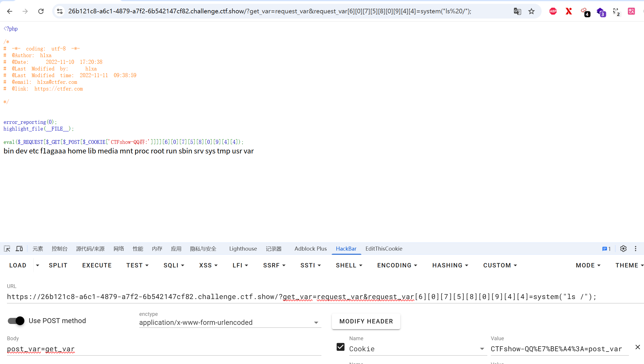Bookmark this page with the star icon

point(531,11)
